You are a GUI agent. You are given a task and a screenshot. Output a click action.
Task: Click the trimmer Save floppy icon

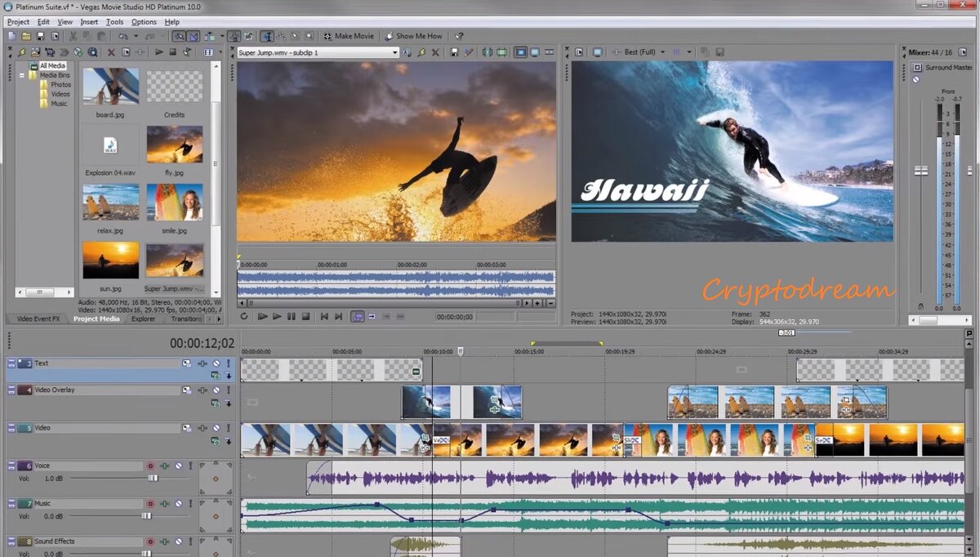[453, 52]
